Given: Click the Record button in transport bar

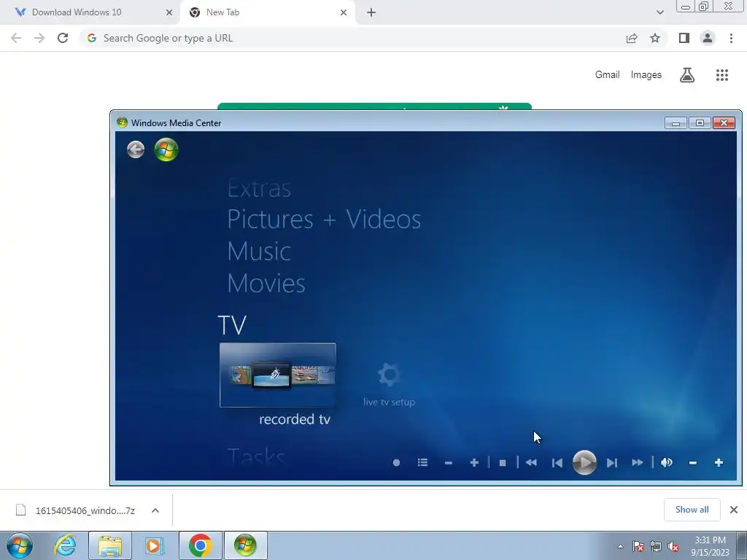Looking at the screenshot, I should pos(396,462).
